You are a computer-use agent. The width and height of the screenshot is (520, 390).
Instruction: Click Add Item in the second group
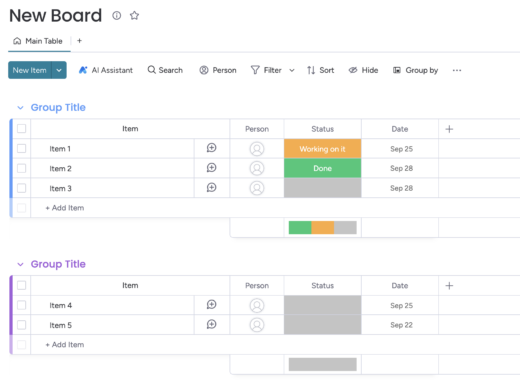(65, 345)
